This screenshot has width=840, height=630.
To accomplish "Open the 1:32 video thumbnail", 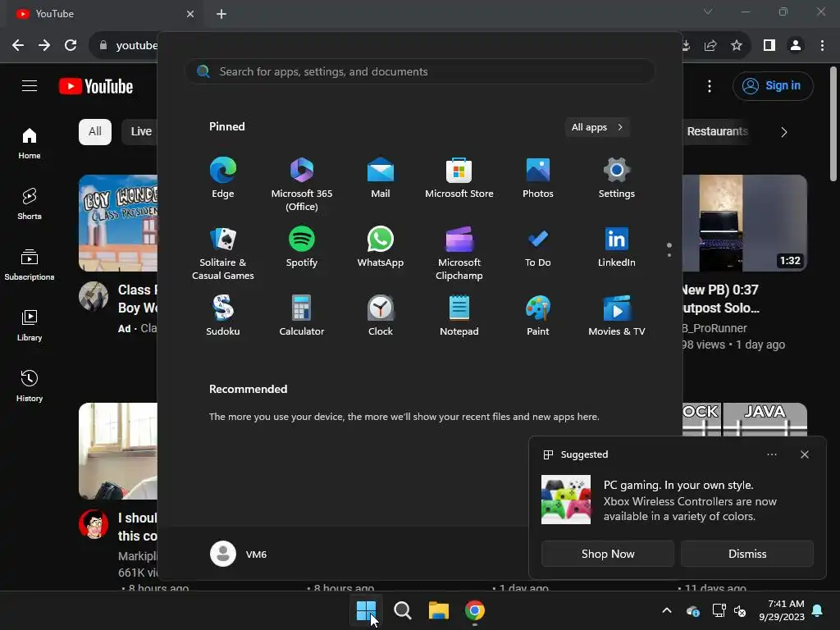I will point(745,223).
